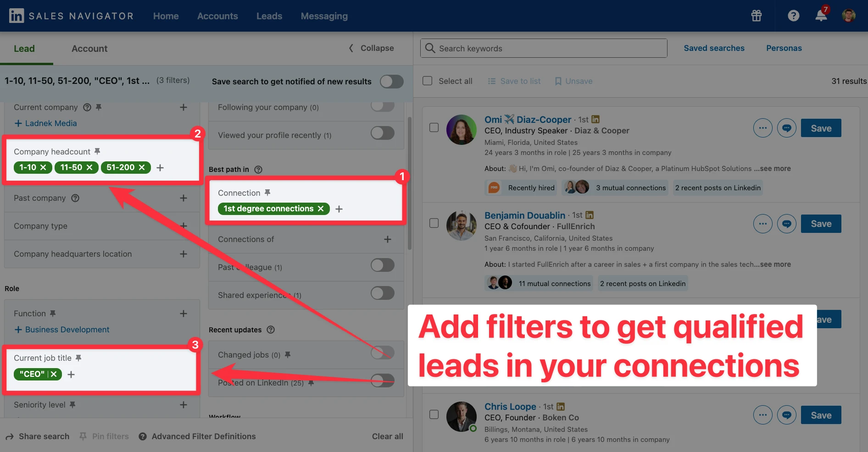Toggle Viewed your profile recently switch
Viewport: 868px width, 452px height.
(x=383, y=133)
